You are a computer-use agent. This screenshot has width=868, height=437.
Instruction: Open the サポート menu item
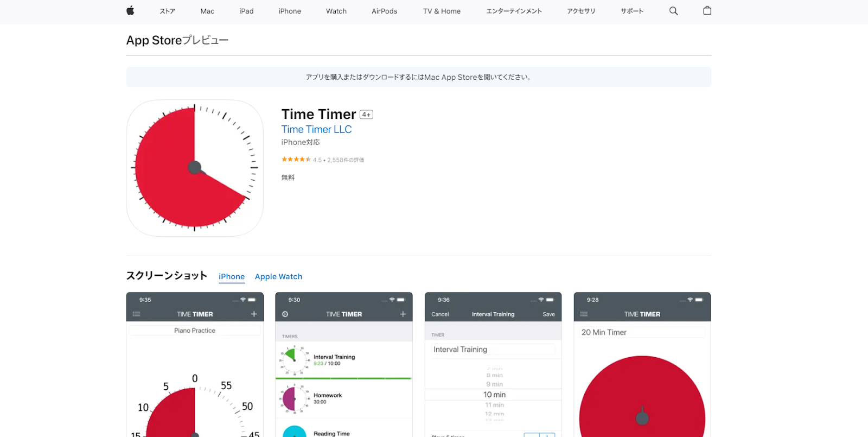(632, 11)
